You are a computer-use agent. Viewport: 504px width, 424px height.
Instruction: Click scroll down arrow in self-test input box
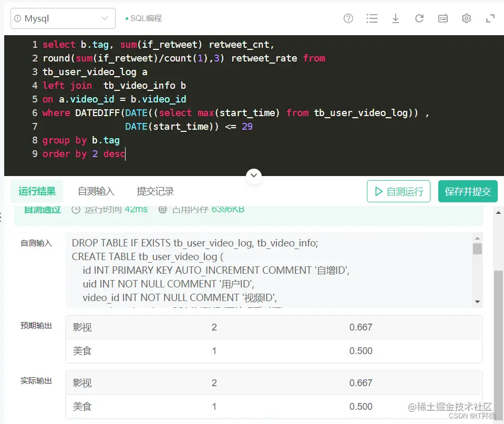(477, 302)
